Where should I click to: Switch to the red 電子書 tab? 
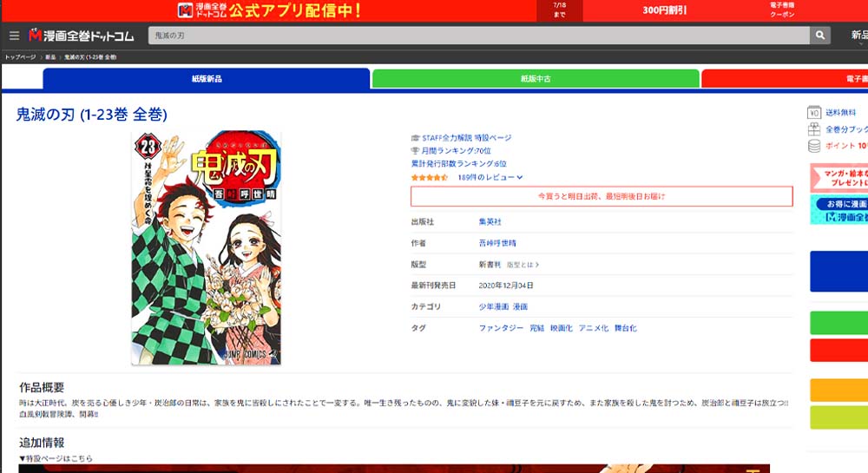pos(785,79)
